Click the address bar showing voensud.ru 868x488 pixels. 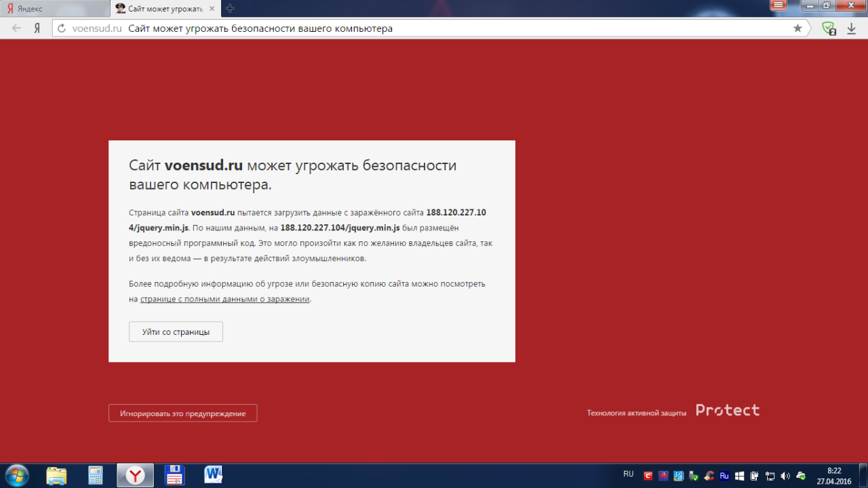coord(407,28)
